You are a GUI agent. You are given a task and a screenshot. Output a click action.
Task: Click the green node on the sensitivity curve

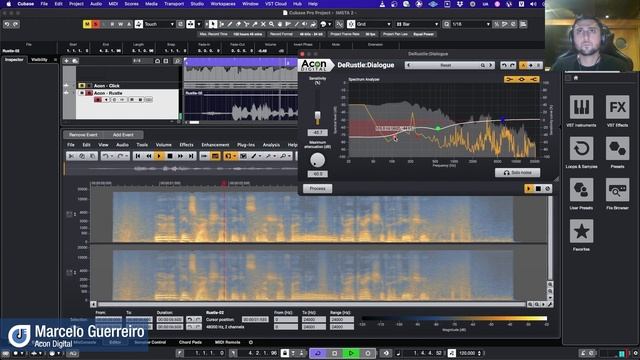coord(438,129)
